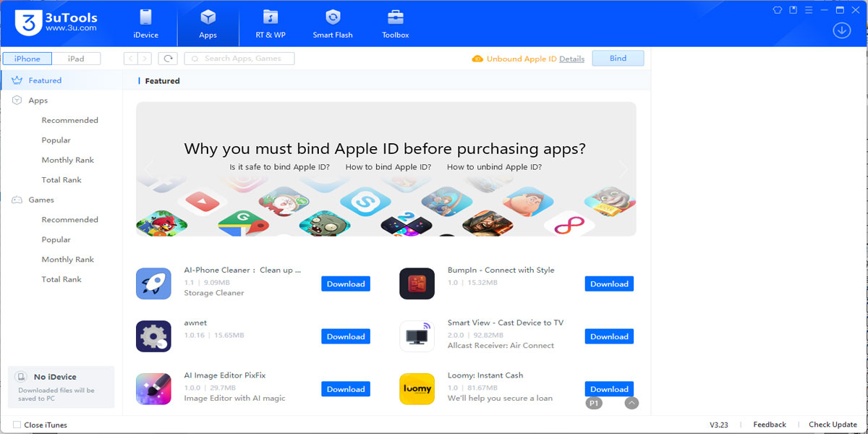868x434 pixels.
Task: Click the Loomy app icon
Action: (417, 389)
